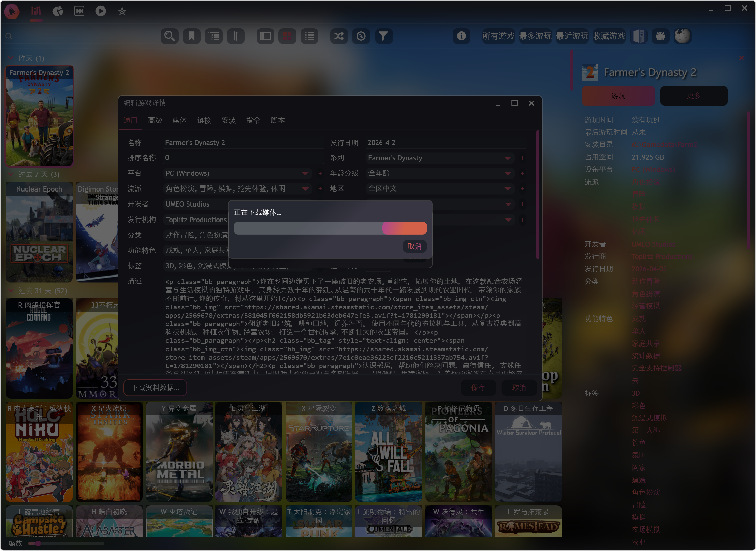Click the 名称 input field
The width and height of the screenshot is (756, 551).
244,143
